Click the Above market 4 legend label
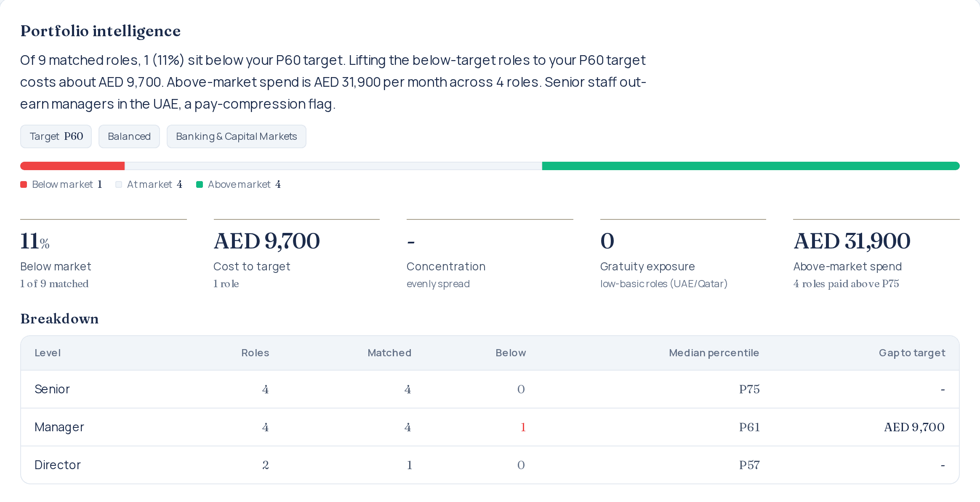 (x=245, y=184)
